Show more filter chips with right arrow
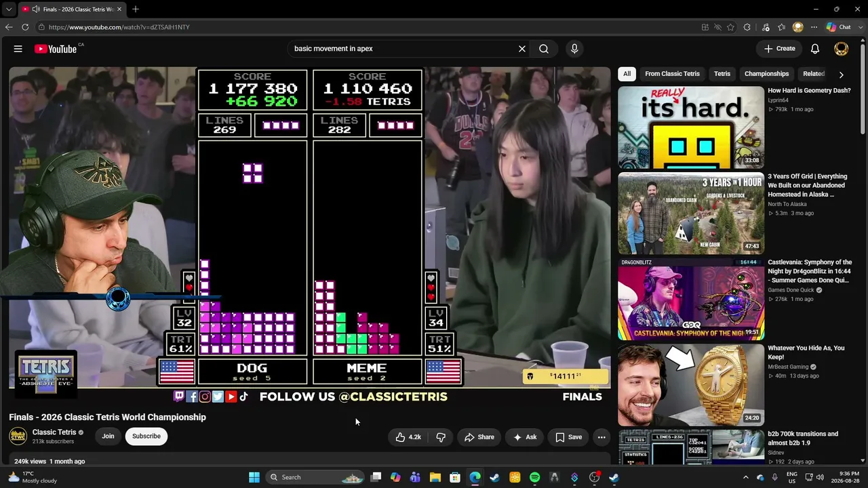The image size is (868, 488). 842,75
